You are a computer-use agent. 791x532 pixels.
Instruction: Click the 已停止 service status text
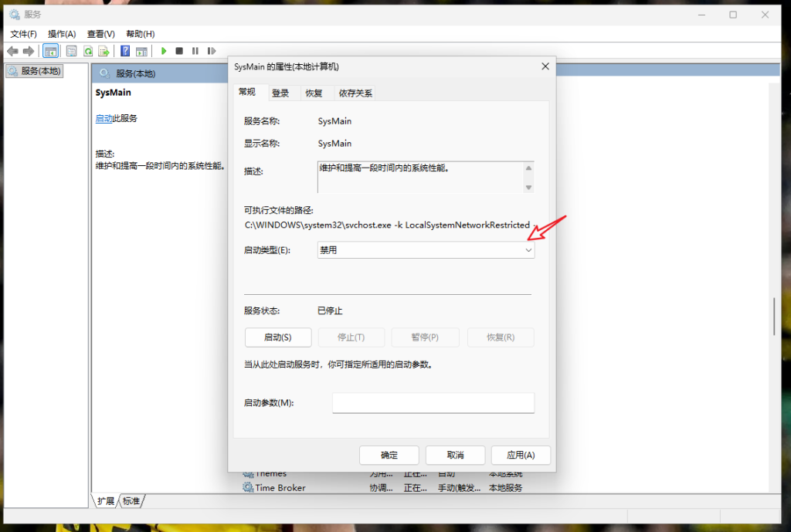click(x=330, y=311)
